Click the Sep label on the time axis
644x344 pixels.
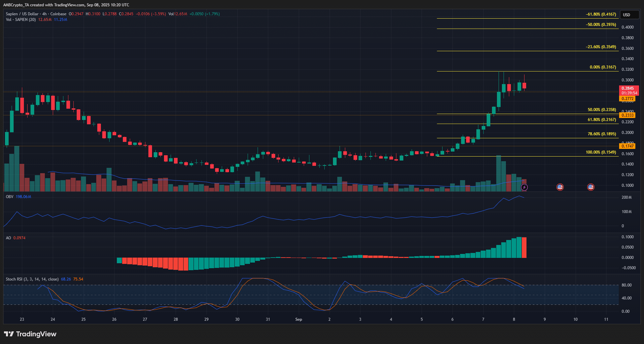tap(298, 319)
